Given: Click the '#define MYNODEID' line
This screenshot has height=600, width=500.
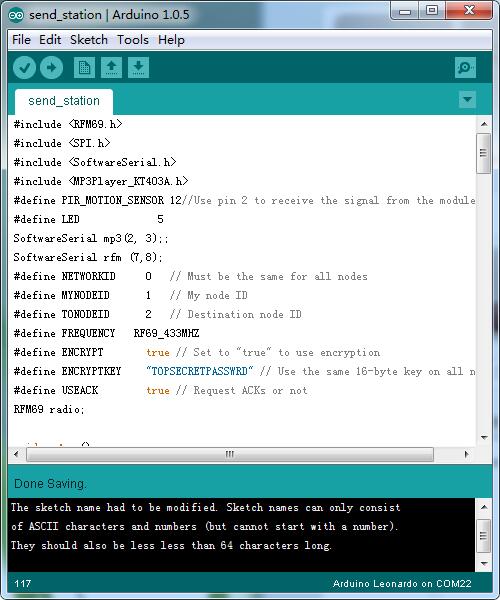Looking at the screenshot, I should (130, 295).
